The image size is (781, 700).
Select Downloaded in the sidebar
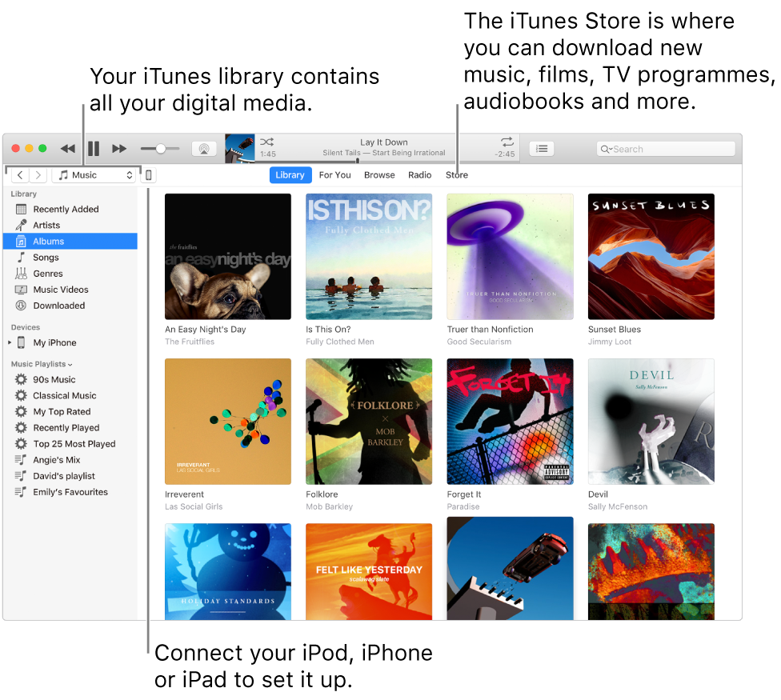point(70,306)
